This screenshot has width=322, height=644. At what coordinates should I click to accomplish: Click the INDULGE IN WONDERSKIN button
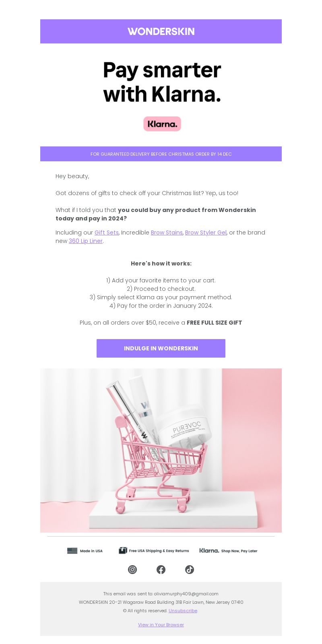(161, 348)
